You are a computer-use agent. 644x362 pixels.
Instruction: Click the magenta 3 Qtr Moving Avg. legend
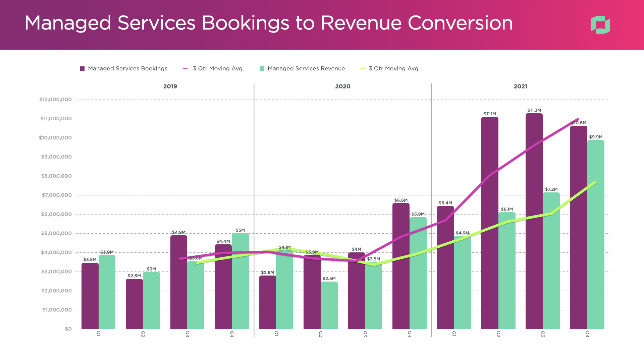pos(218,69)
